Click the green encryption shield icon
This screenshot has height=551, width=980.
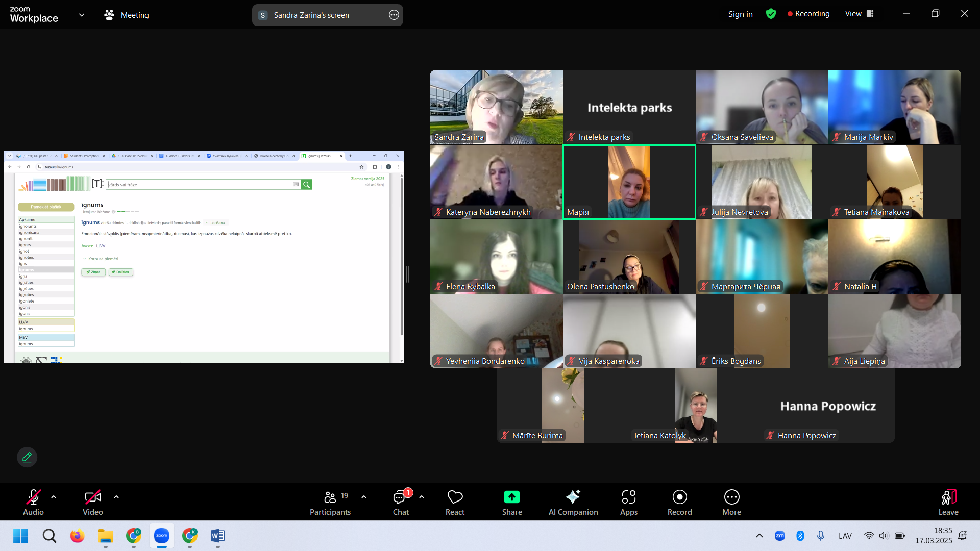click(x=771, y=14)
